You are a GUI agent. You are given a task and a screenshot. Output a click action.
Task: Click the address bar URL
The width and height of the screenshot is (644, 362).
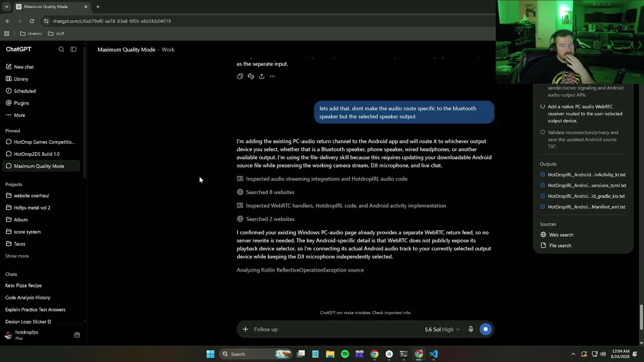pyautogui.click(x=112, y=21)
